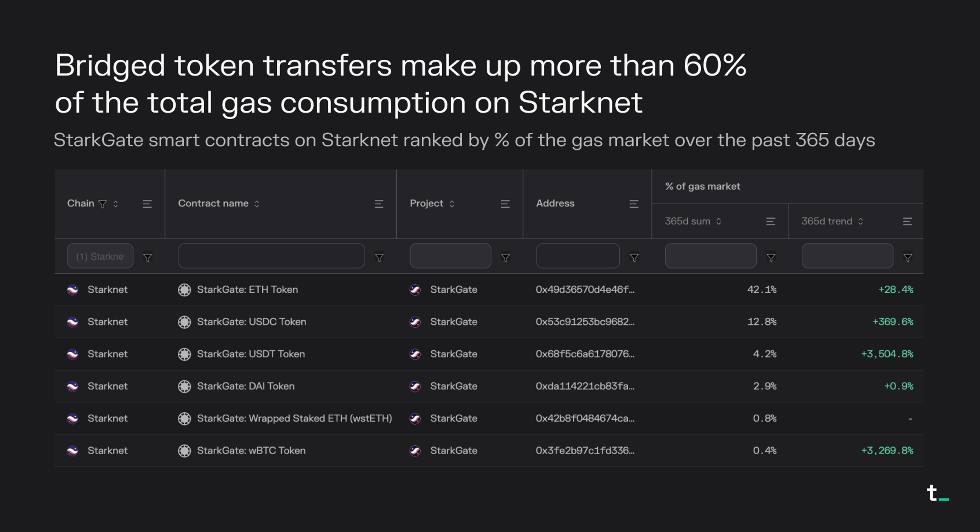Image resolution: width=980 pixels, height=532 pixels.
Task: Open the Chain column menu icon
Action: tap(147, 204)
